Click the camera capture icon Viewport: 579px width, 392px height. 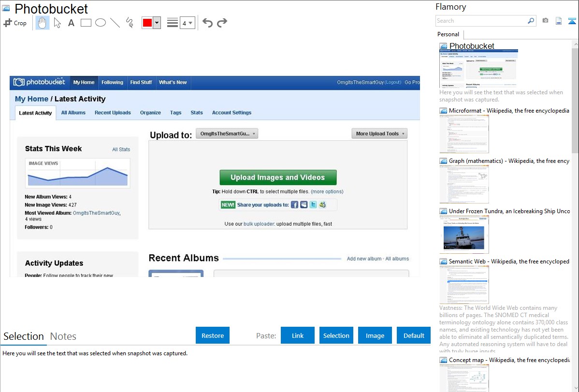point(545,21)
